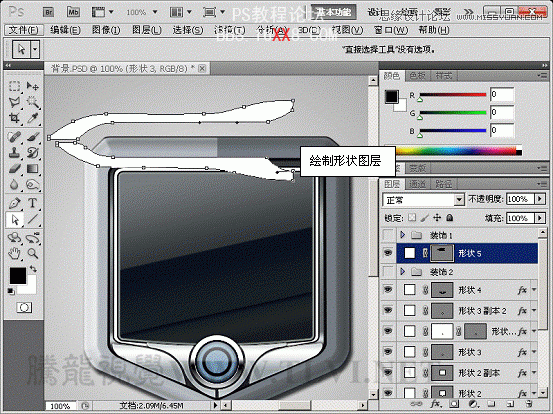Show the 装饰 1 group
Image resolution: width=553 pixels, height=414 pixels.
(388, 235)
